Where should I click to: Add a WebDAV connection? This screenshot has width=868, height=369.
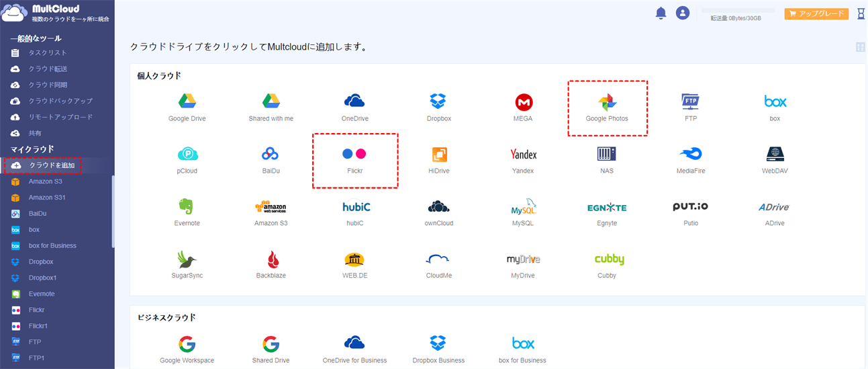(775, 160)
